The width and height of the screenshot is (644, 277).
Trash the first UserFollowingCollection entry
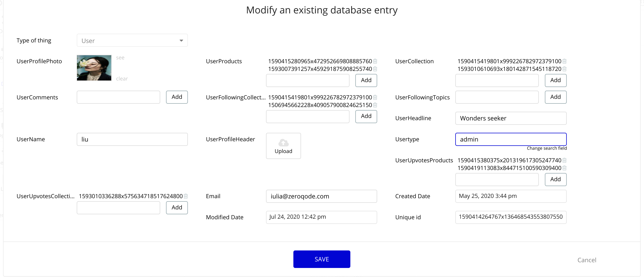(x=375, y=97)
